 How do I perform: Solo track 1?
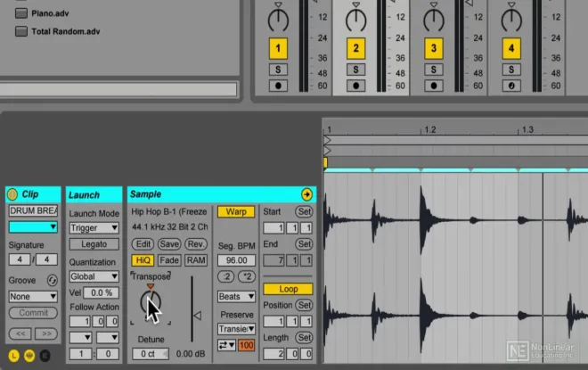click(x=278, y=70)
